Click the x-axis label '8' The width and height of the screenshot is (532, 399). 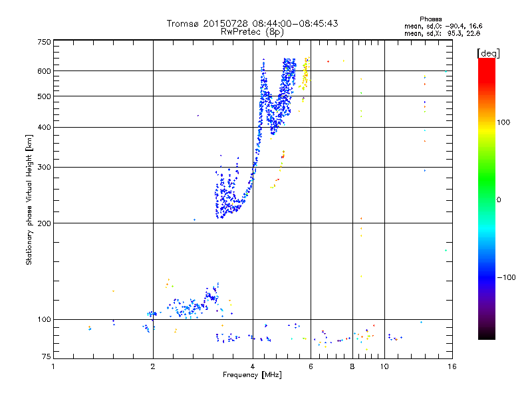point(352,366)
